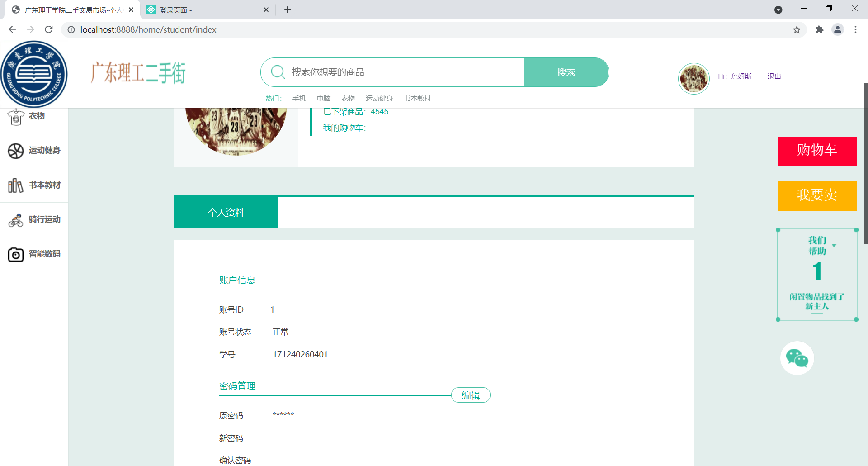
Task: Click the student number 171240260401
Action: pyautogui.click(x=300, y=354)
